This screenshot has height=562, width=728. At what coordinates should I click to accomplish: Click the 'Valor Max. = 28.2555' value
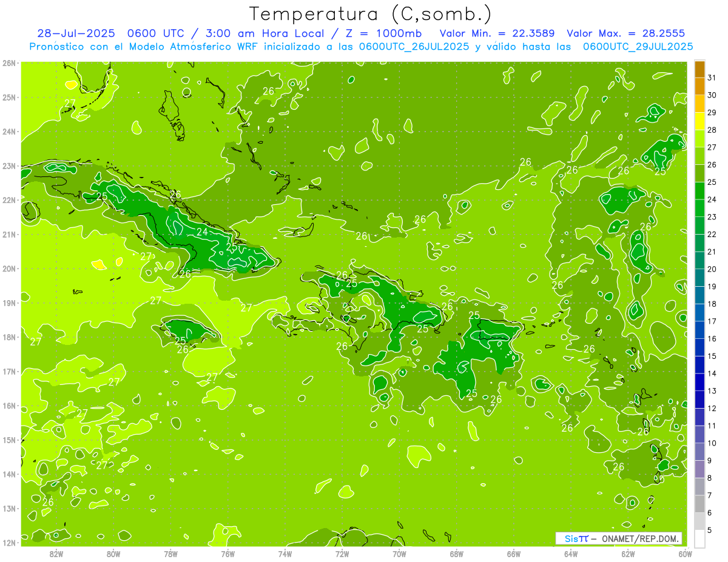626,33
